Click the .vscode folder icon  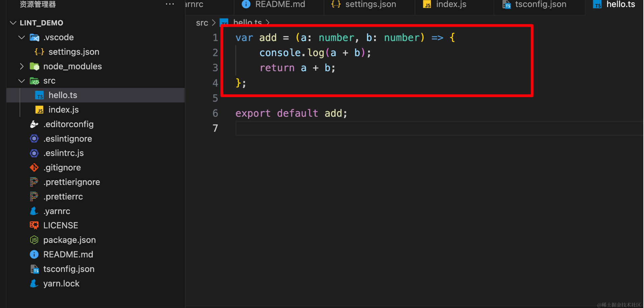point(34,37)
